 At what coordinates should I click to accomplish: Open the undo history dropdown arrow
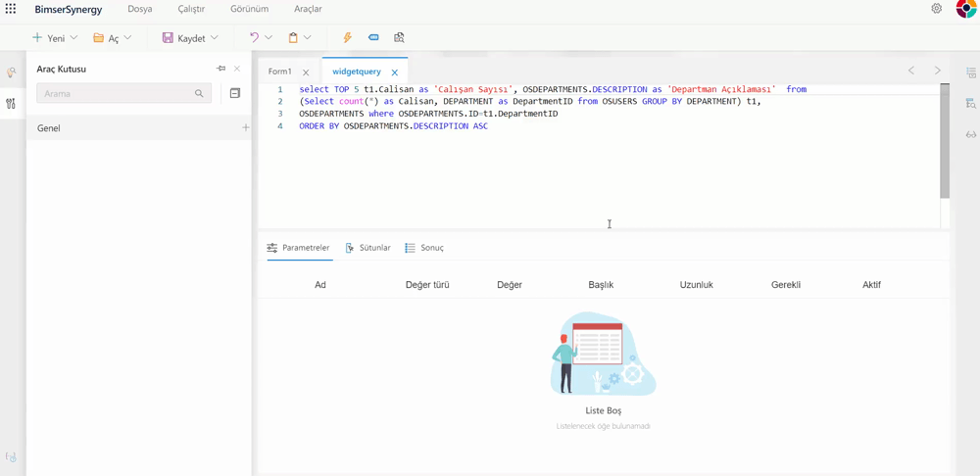269,38
